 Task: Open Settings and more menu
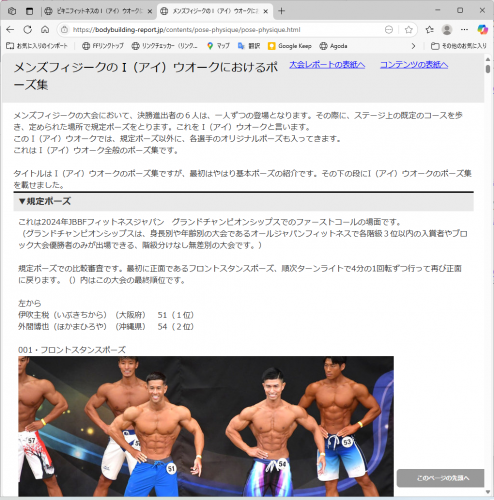464,30
